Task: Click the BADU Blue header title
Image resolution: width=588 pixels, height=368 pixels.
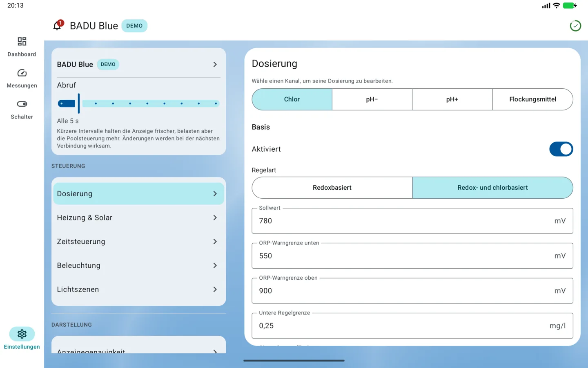Action: [94, 26]
